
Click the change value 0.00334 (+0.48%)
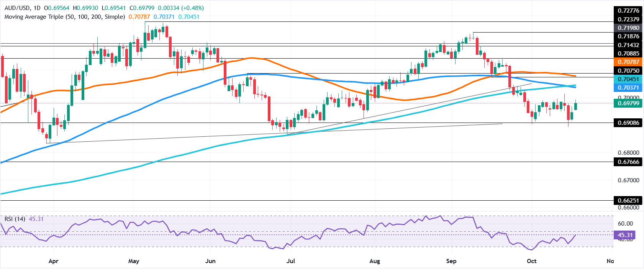coord(181,8)
